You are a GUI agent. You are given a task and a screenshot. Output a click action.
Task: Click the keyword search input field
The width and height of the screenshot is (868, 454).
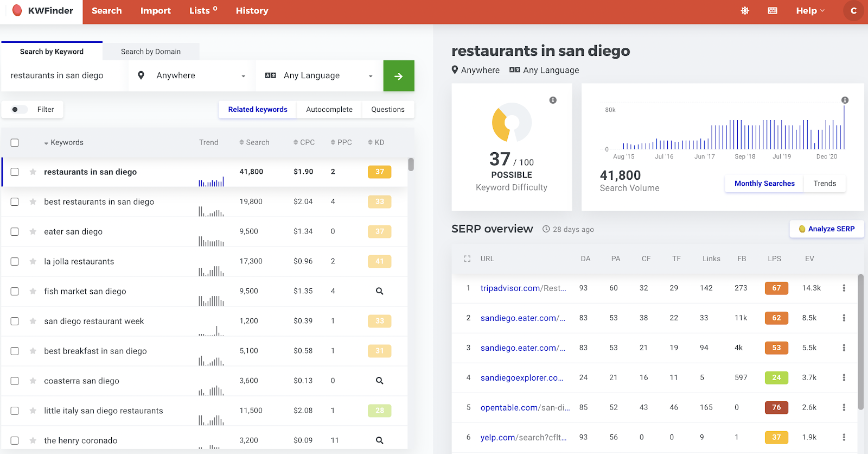pos(64,76)
